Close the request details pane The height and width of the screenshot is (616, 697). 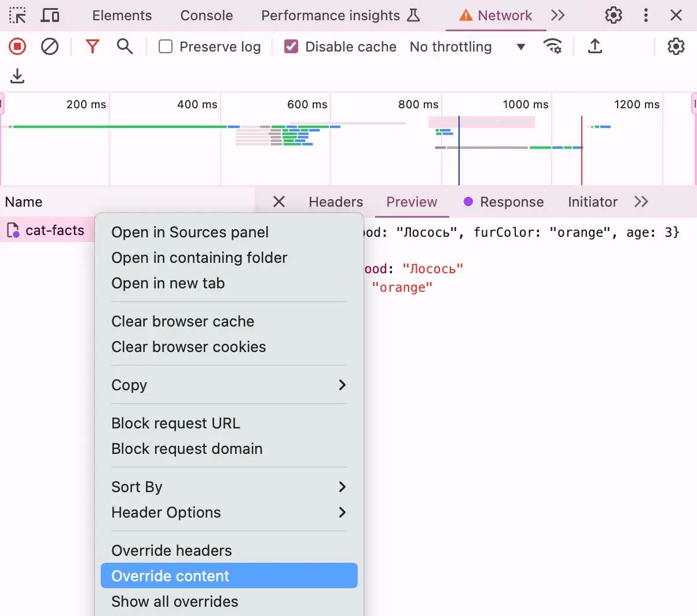tap(278, 201)
